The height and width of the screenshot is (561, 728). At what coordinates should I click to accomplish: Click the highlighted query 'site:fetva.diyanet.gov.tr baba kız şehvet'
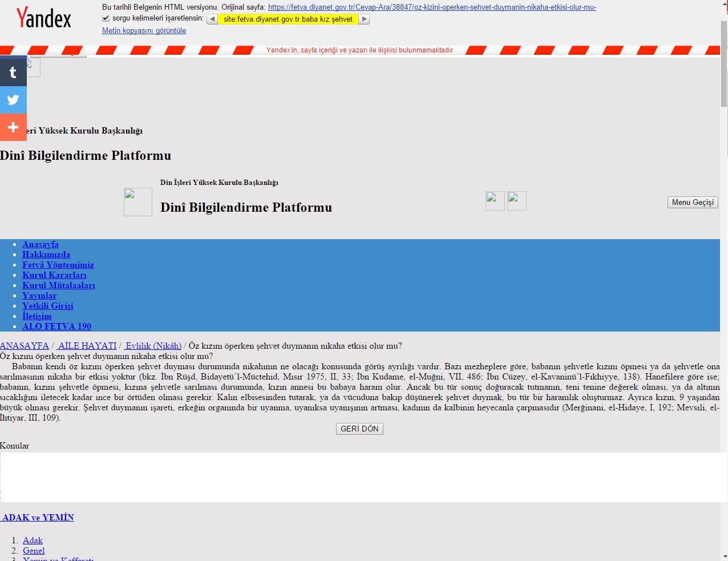288,19
